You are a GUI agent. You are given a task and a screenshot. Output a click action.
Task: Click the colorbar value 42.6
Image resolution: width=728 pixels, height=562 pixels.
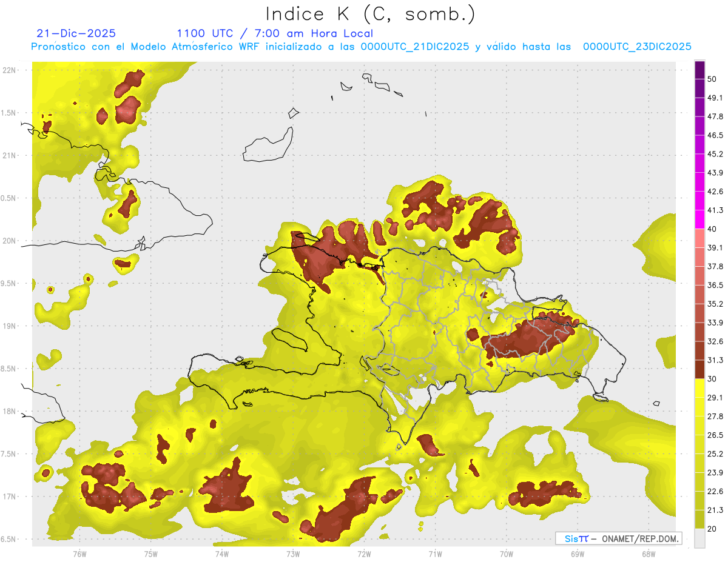click(715, 192)
